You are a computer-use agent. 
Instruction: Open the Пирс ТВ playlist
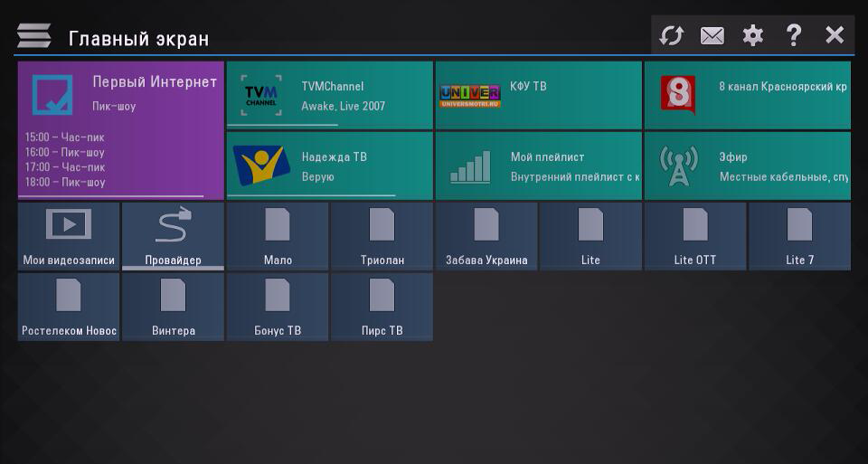[x=382, y=307]
